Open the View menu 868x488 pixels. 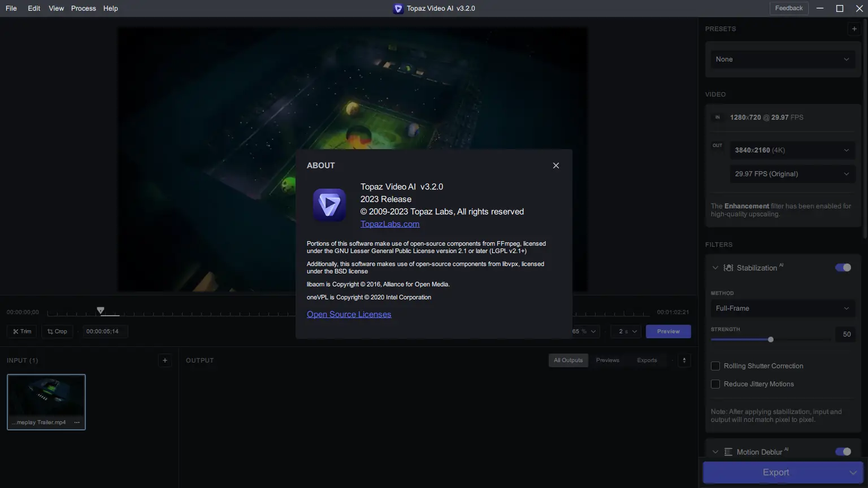[x=57, y=8]
